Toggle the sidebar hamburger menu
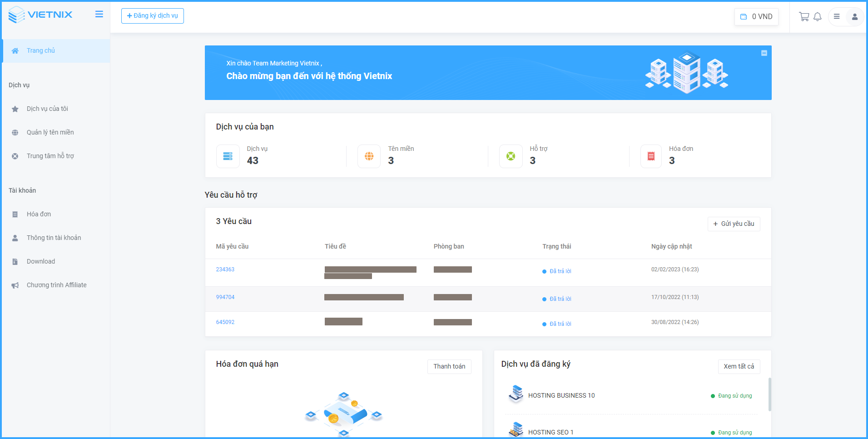 pos(99,14)
